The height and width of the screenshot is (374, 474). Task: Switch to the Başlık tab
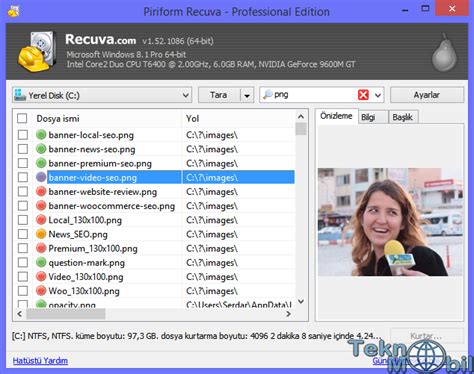(403, 117)
